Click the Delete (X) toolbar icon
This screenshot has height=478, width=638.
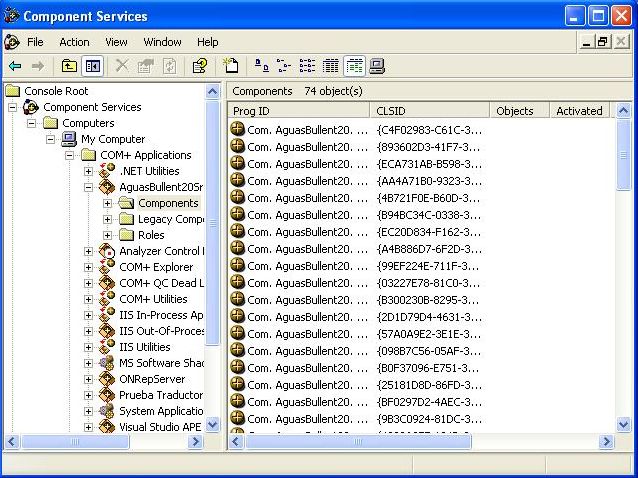tap(122, 66)
